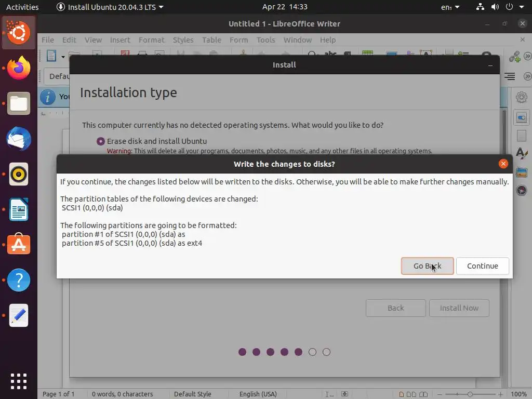Screen dimensions: 532x399
Task: Open the Styles deck in Writer sidebar
Action: tap(522, 153)
